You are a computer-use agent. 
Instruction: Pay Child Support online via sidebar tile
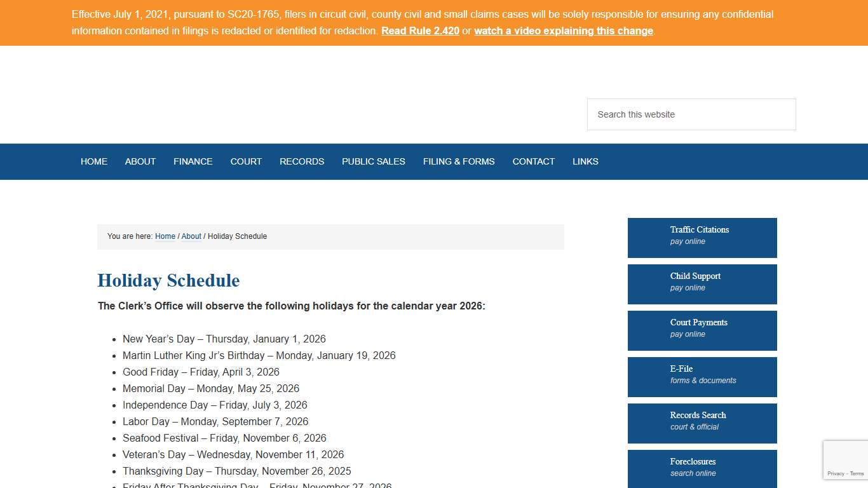point(702,284)
